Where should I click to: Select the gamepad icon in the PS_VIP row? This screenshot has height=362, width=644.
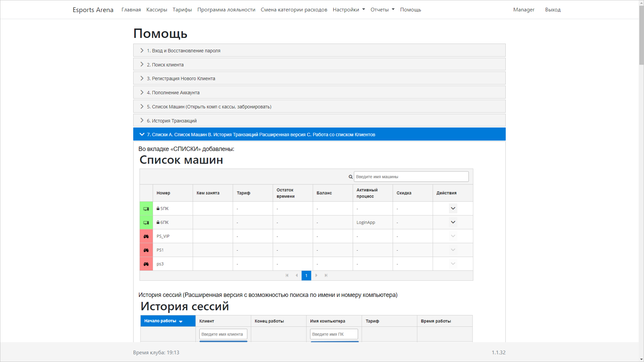tap(146, 236)
